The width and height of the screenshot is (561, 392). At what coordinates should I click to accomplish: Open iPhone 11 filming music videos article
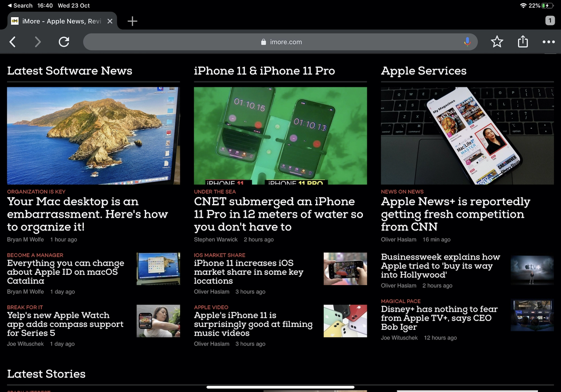point(253,324)
